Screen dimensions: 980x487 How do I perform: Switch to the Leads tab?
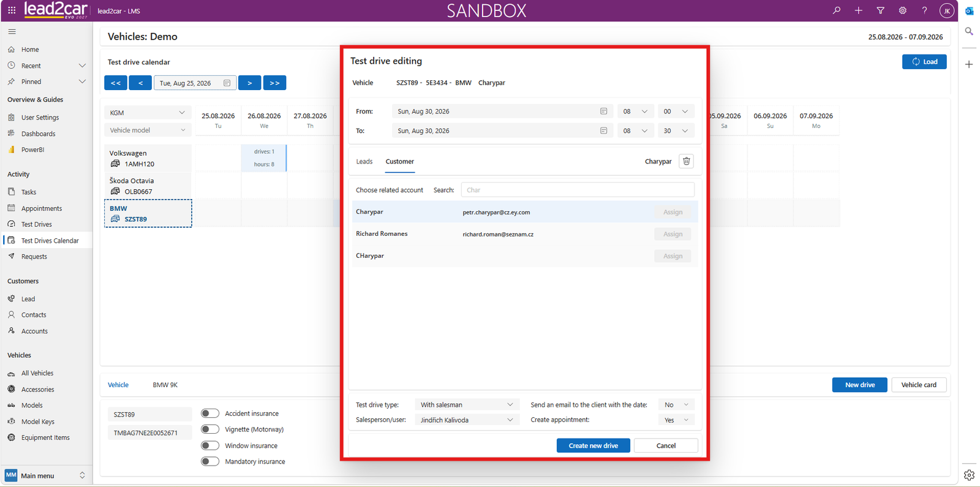tap(364, 162)
